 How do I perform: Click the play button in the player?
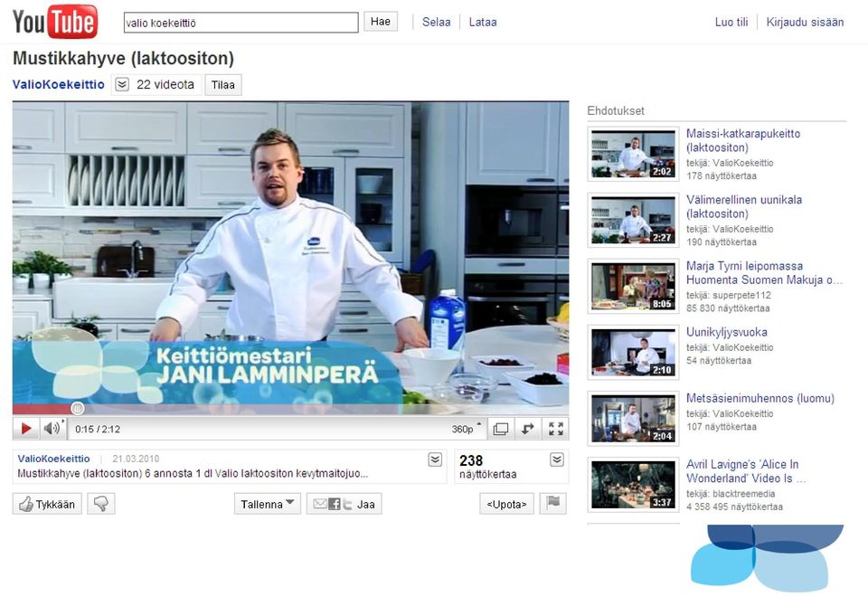25,429
